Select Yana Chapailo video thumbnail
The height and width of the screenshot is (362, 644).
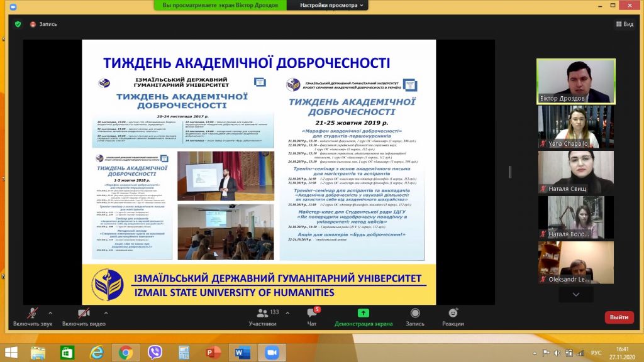[x=576, y=127]
